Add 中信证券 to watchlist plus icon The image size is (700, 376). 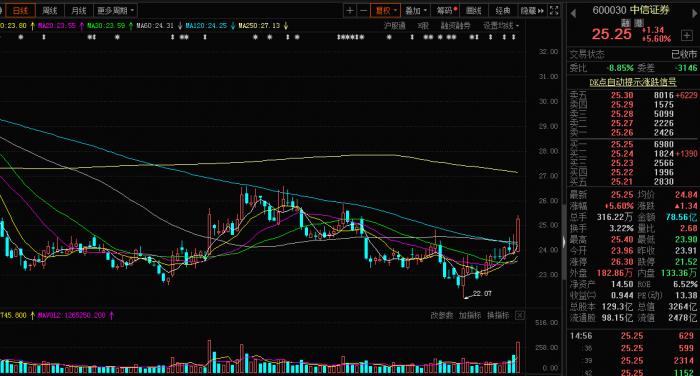pos(687,35)
